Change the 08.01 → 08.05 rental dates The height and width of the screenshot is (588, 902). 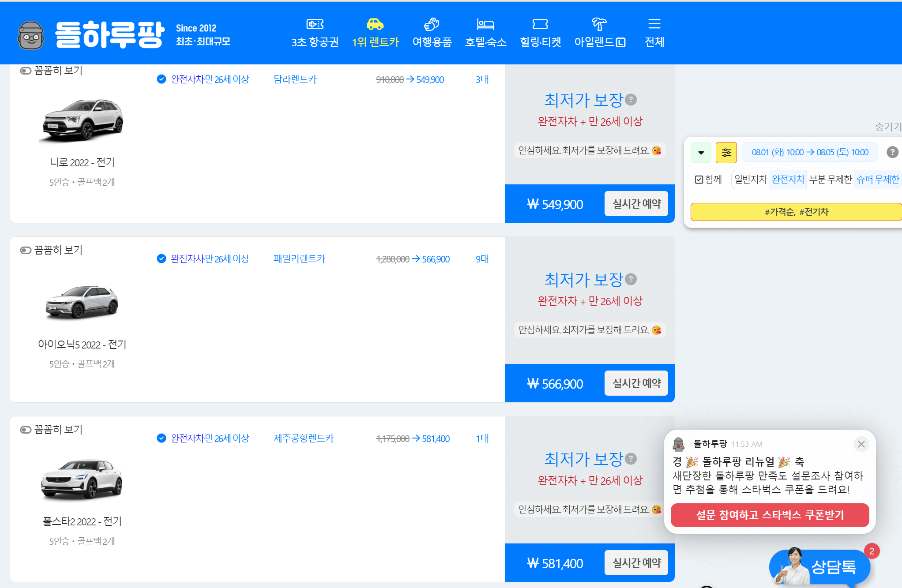pos(810,153)
